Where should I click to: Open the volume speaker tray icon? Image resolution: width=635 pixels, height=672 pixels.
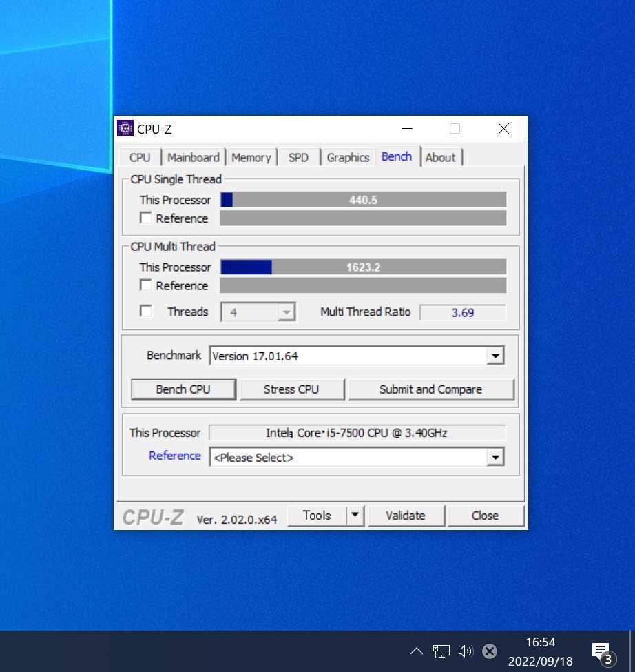coord(466,651)
